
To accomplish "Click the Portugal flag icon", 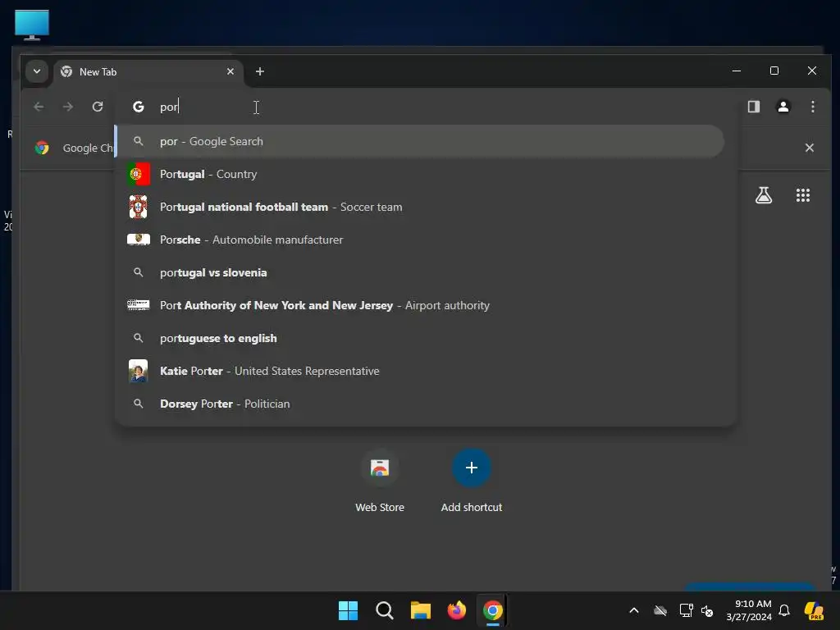I will pos(138,174).
